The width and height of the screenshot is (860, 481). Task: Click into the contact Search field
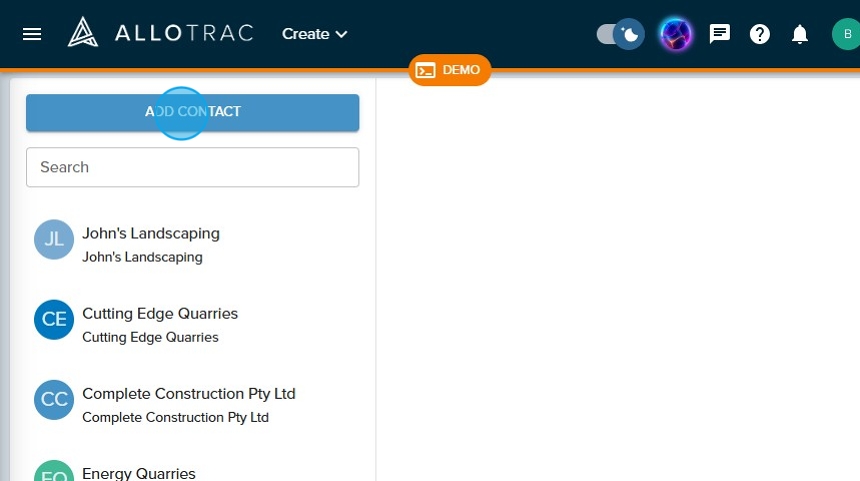[x=192, y=167]
